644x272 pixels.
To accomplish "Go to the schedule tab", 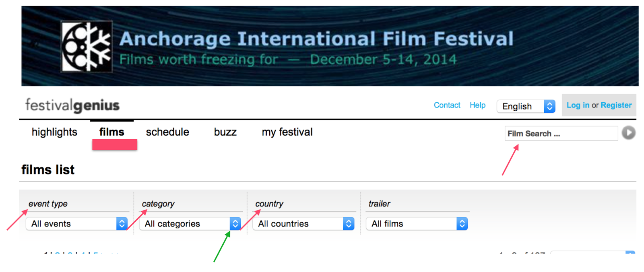I will [x=167, y=132].
